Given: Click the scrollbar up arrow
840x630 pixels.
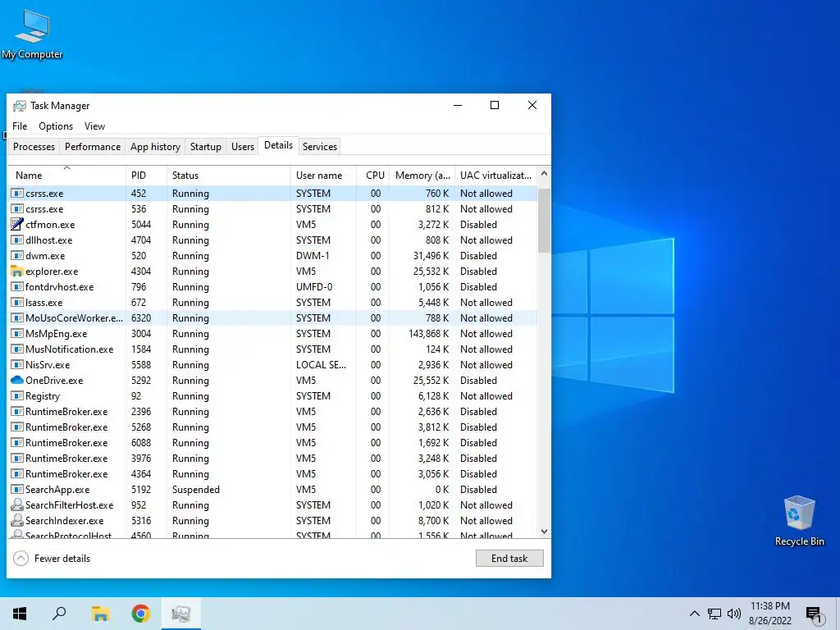Looking at the screenshot, I should click(545, 174).
